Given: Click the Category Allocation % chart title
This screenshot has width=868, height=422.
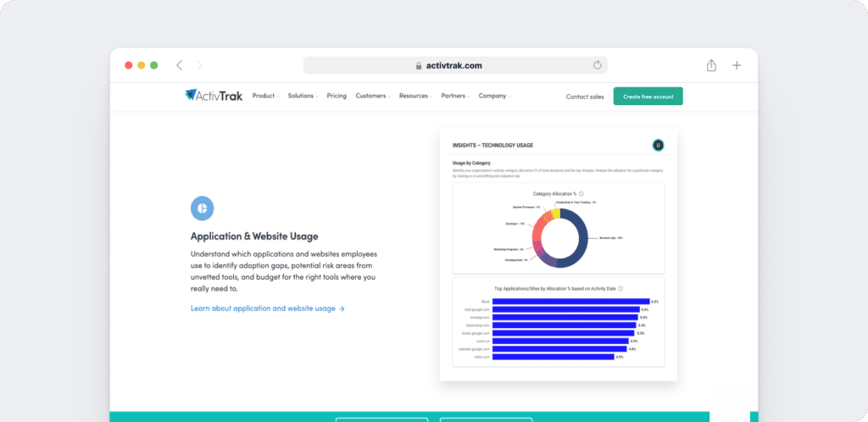Looking at the screenshot, I should [554, 194].
